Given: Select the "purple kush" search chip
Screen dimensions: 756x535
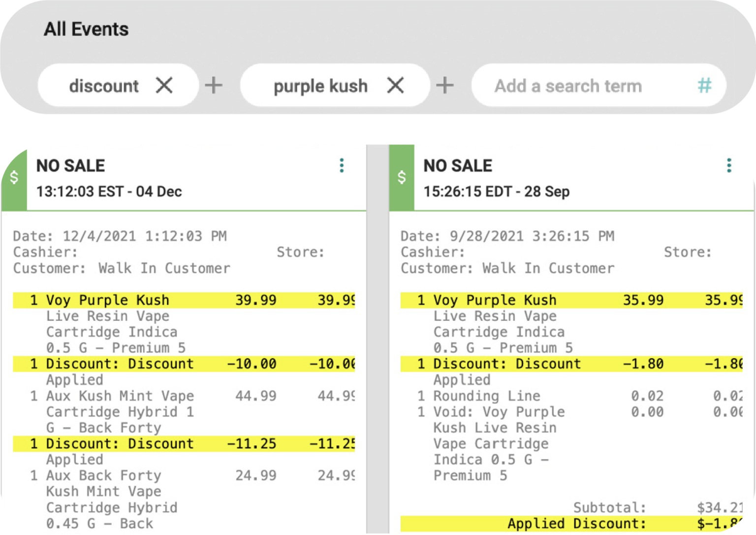Looking at the screenshot, I should pos(320,86).
